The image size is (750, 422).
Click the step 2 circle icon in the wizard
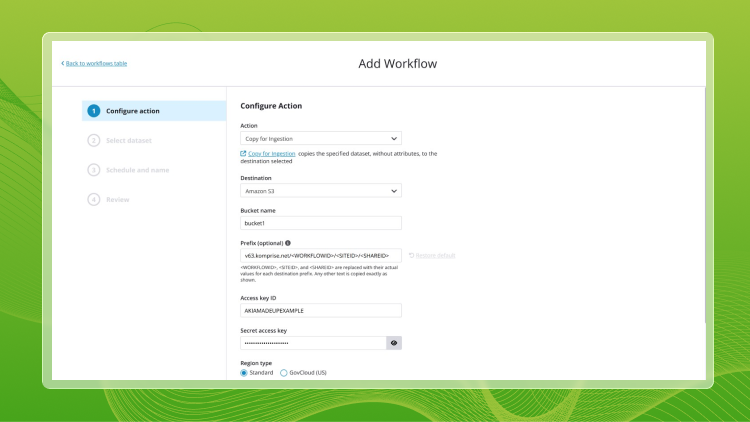pos(93,140)
